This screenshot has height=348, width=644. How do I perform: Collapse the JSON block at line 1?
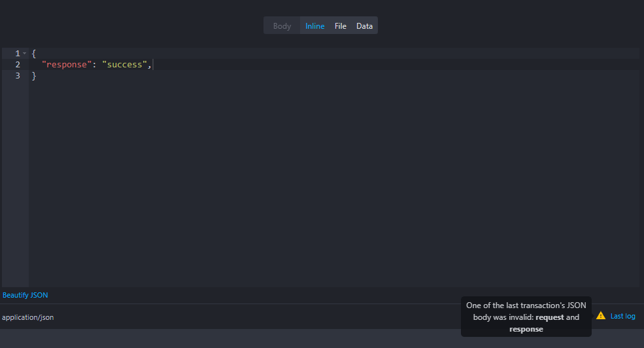tap(24, 53)
